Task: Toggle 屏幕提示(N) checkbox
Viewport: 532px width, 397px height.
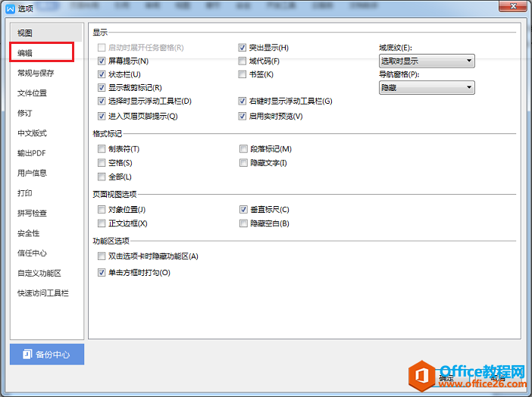Action: (x=102, y=61)
